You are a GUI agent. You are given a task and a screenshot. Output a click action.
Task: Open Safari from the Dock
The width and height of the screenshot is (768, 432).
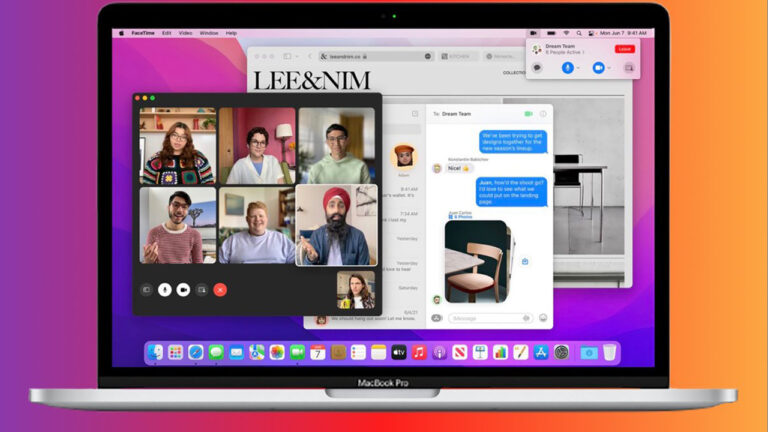[196, 353]
